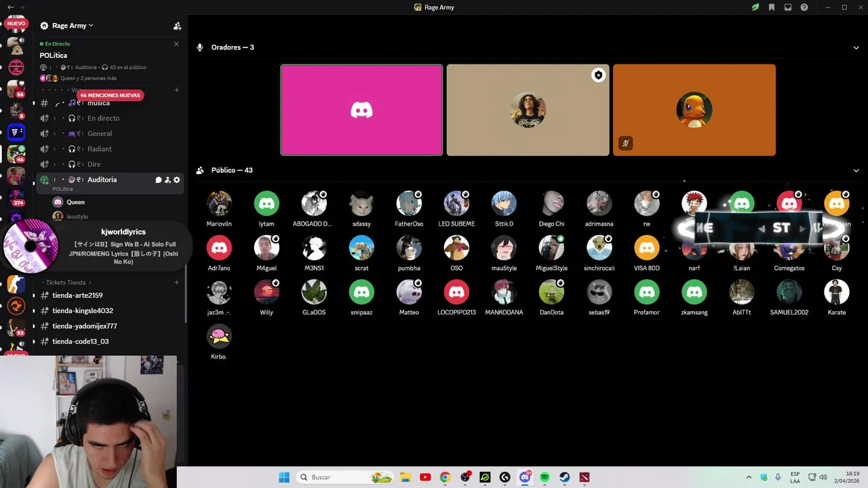Select the orange Charmander speaker tile
The image size is (868, 488).
tap(694, 110)
